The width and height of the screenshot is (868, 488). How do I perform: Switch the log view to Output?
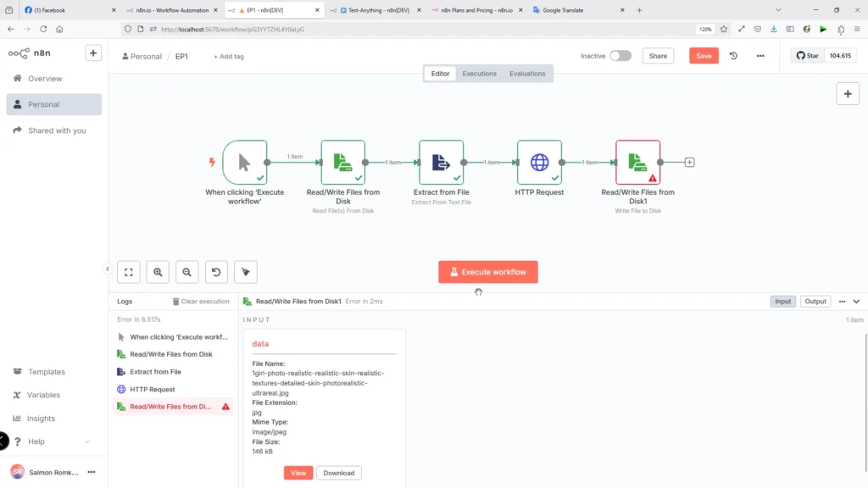click(815, 302)
